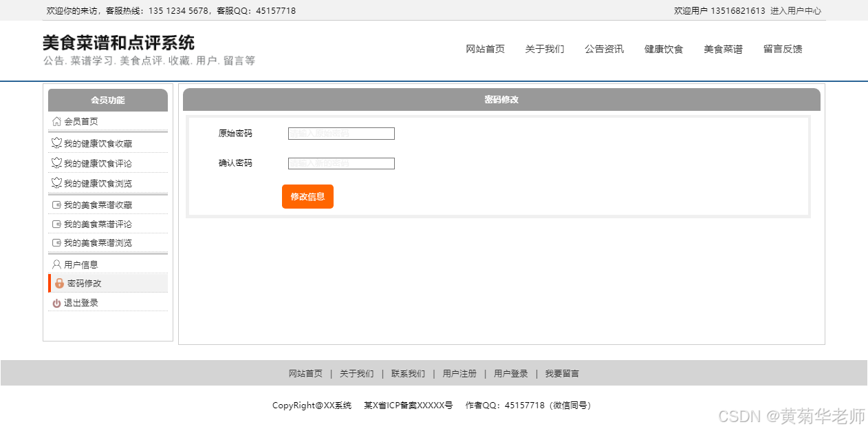Viewport: 868px width, 431px height.
Task: Open 美食菜谱 in top navigation
Action: (723, 49)
